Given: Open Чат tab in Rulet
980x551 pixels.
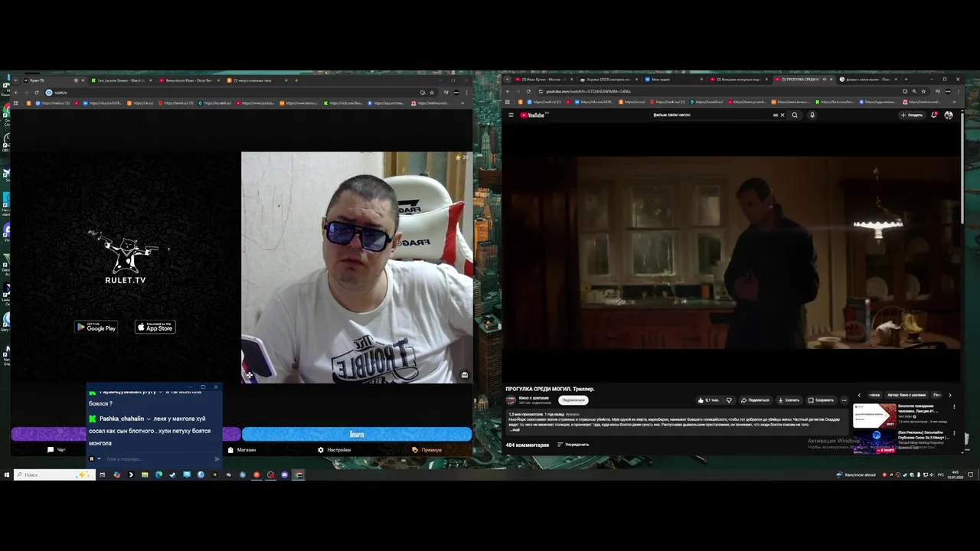Looking at the screenshot, I should point(57,450).
